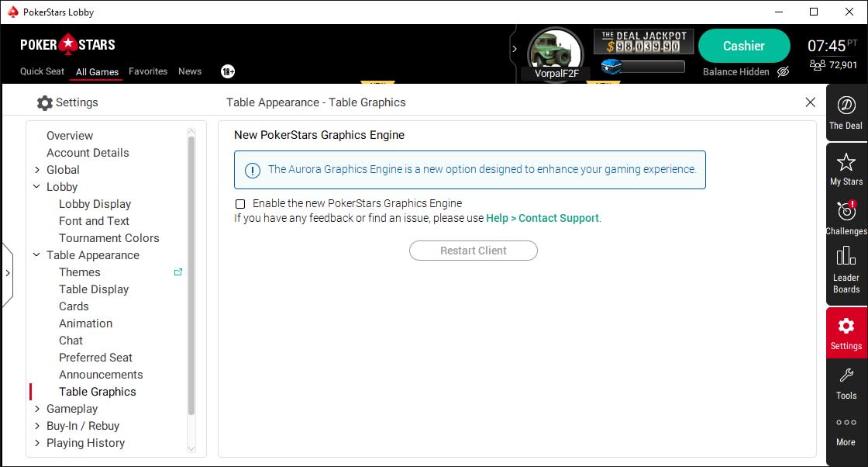Click the Restart Client button

click(474, 251)
